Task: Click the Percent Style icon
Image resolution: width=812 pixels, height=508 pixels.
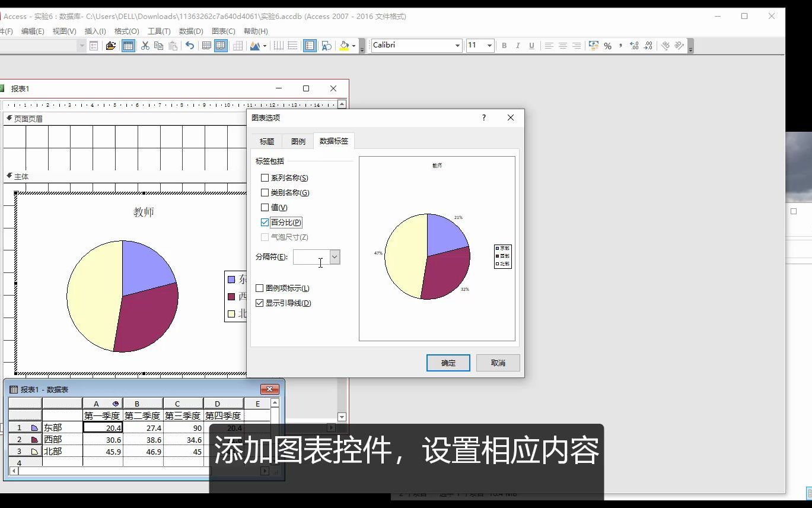Action: pos(607,46)
